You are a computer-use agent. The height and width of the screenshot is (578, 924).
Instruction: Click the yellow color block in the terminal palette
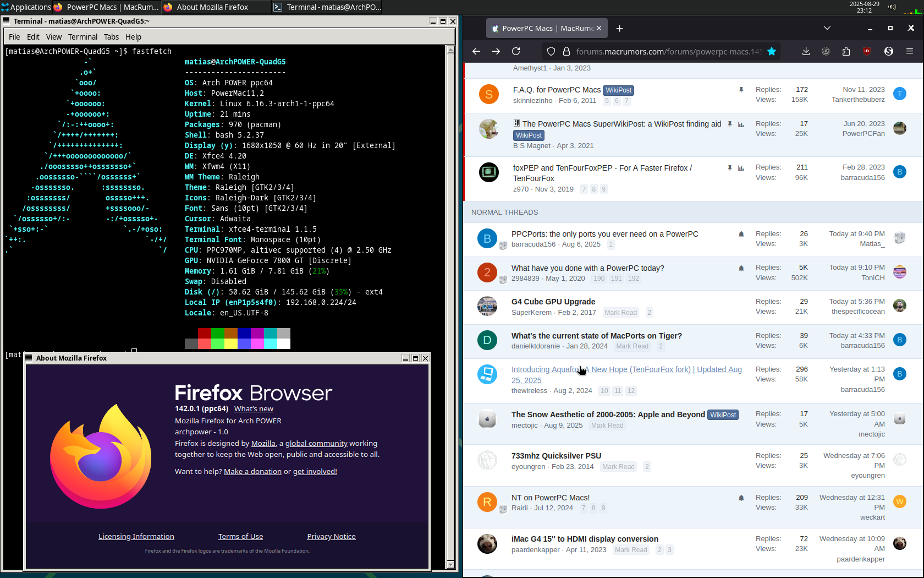pos(231,343)
